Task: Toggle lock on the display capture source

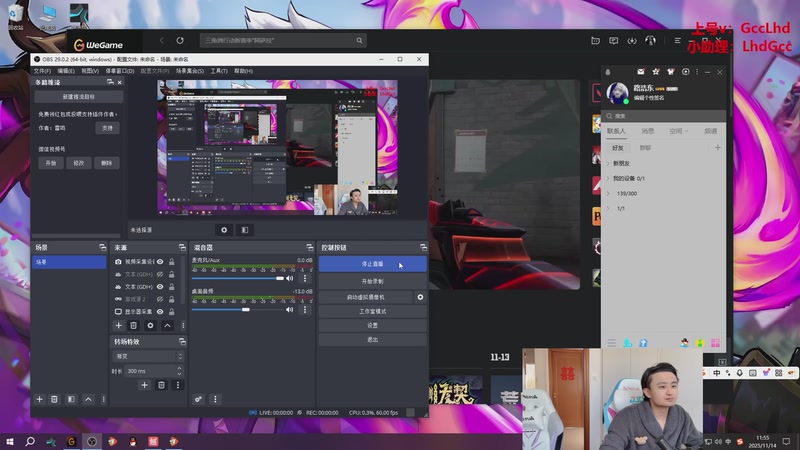Action: click(171, 311)
